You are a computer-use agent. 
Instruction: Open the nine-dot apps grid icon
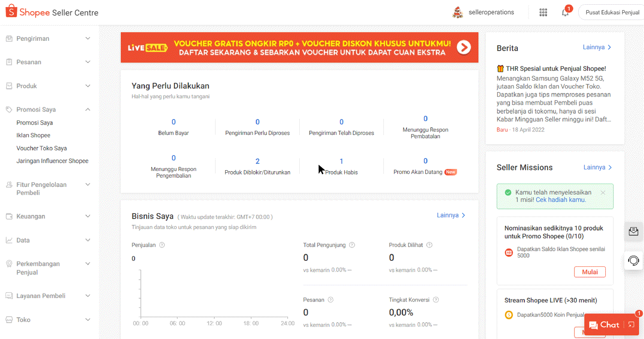[543, 12]
